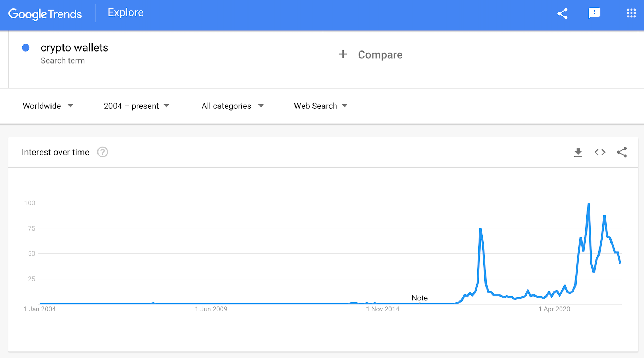
Task: Click the peak at 100 on the chart
Action: coord(589,204)
